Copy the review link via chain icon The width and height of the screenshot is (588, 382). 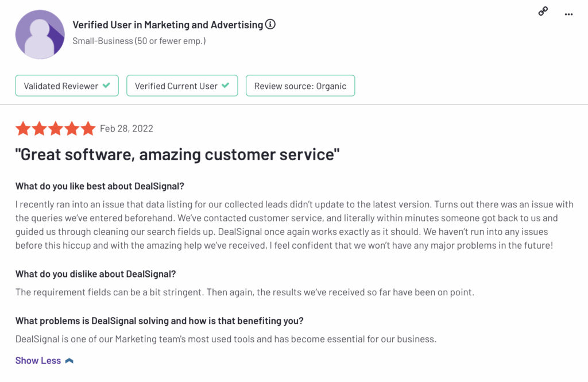pos(543,11)
